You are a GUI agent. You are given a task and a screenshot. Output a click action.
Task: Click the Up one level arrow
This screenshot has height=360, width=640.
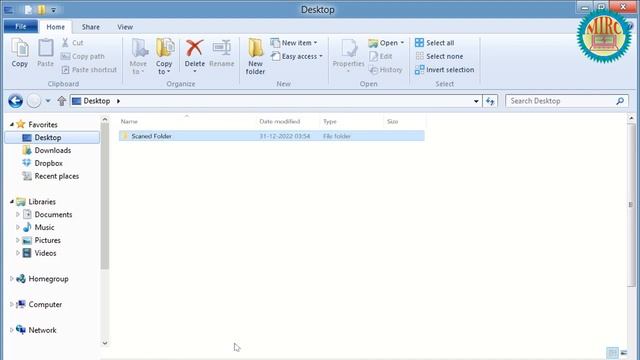[62, 101]
